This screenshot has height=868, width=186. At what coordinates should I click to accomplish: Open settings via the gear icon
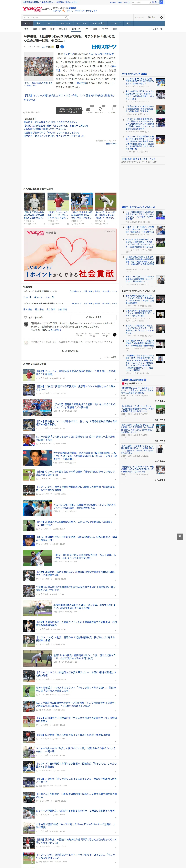tap(161, 18)
